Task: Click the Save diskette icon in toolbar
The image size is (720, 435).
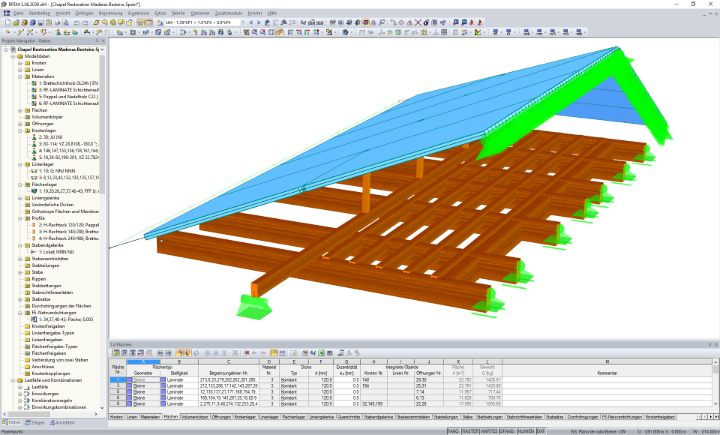Action: pos(40,22)
